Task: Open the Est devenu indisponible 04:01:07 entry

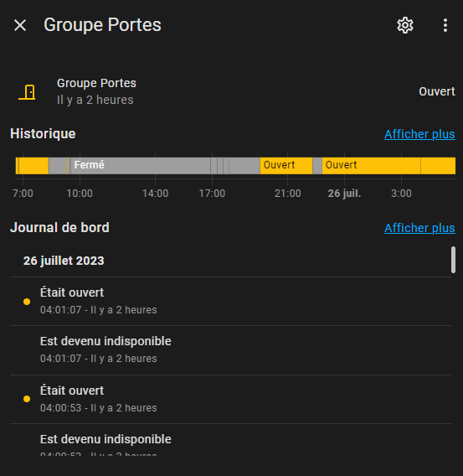Action: tap(230, 350)
